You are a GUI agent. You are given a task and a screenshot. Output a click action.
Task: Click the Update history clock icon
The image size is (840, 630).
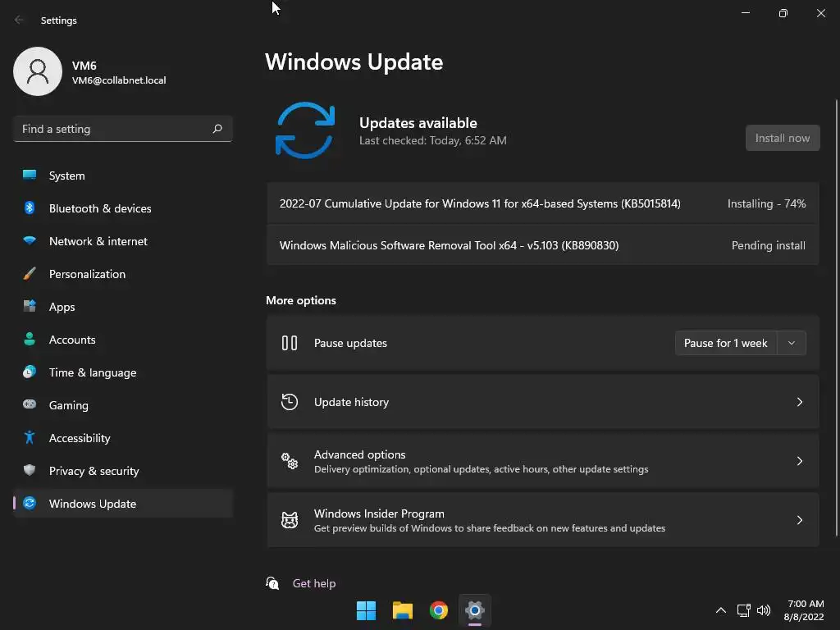290,402
